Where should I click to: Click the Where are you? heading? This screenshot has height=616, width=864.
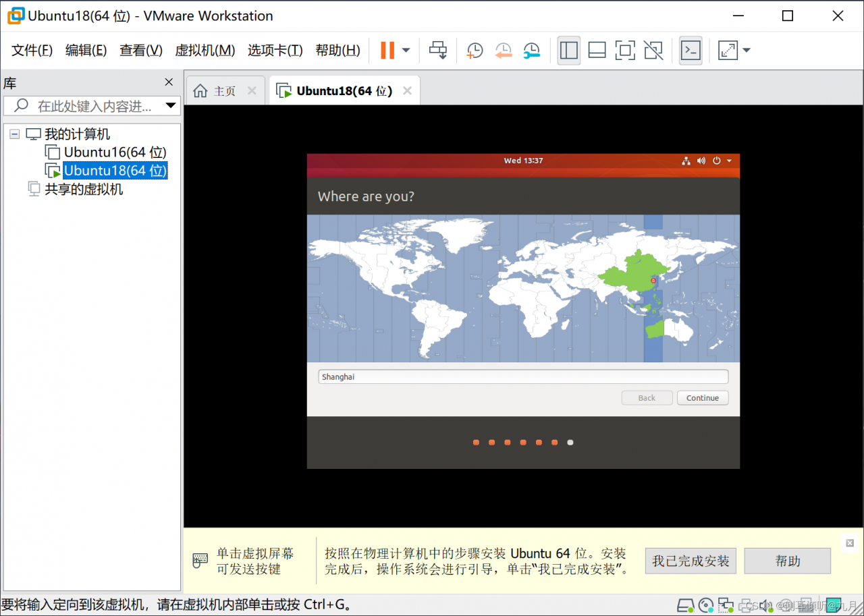[366, 196]
